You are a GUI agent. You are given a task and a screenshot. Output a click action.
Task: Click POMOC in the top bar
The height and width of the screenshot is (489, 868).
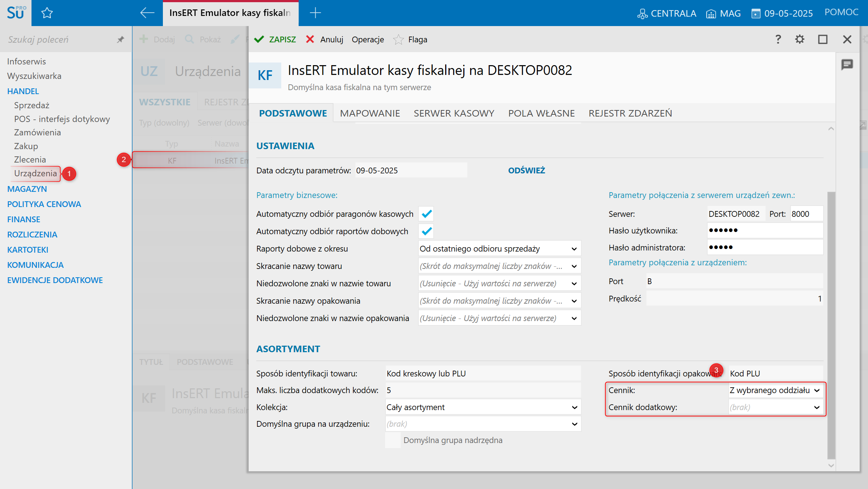tap(841, 12)
